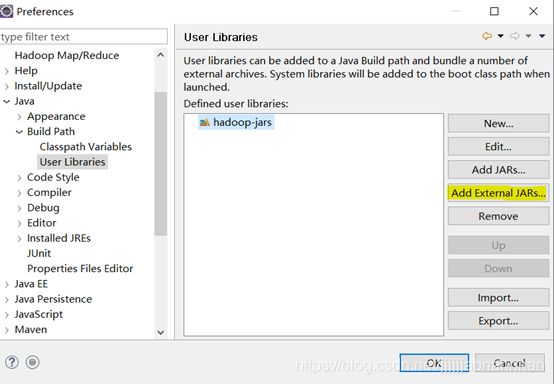The width and height of the screenshot is (554, 384).
Task: Open the preferences view menu triangle
Action: click(x=542, y=36)
